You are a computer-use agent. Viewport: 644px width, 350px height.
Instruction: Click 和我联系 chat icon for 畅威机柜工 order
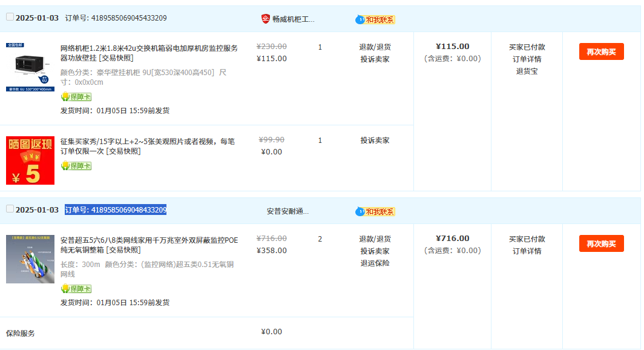pyautogui.click(x=375, y=19)
